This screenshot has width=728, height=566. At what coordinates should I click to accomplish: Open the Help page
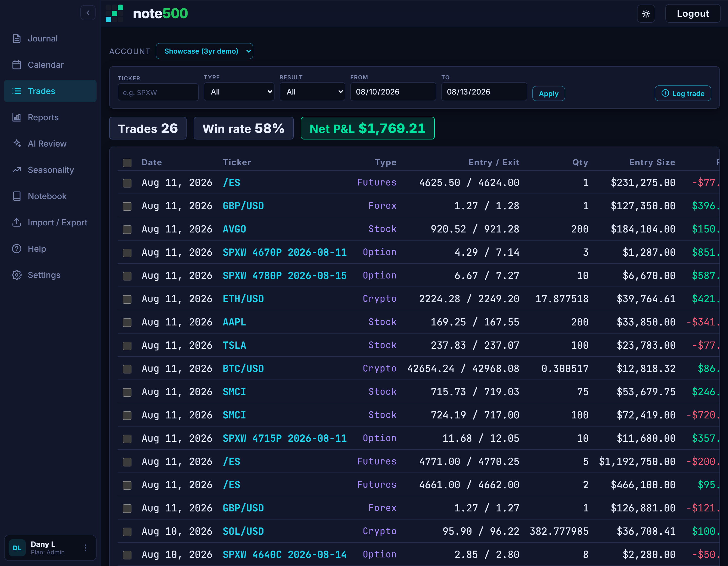pos(50,249)
